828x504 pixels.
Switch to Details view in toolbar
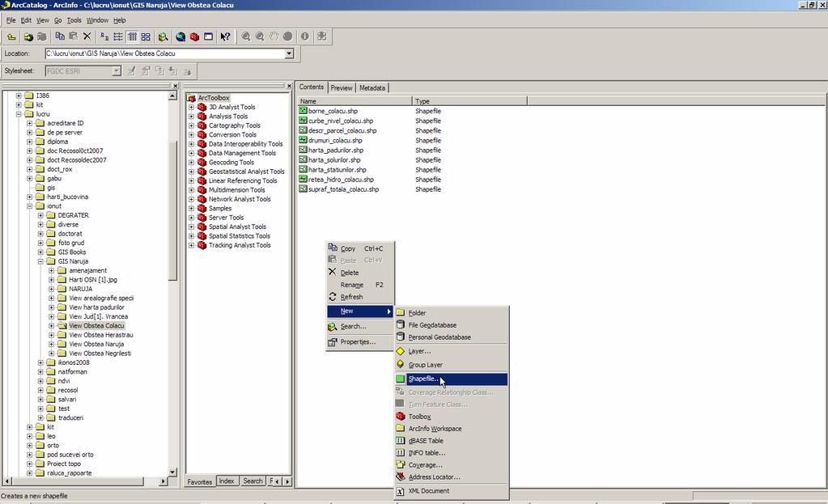(x=132, y=36)
